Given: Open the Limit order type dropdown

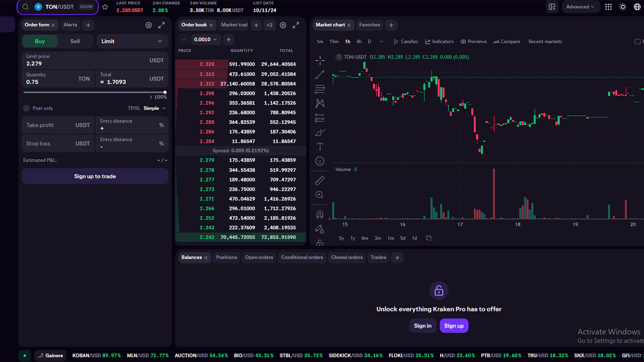Looking at the screenshot, I should pyautogui.click(x=133, y=41).
